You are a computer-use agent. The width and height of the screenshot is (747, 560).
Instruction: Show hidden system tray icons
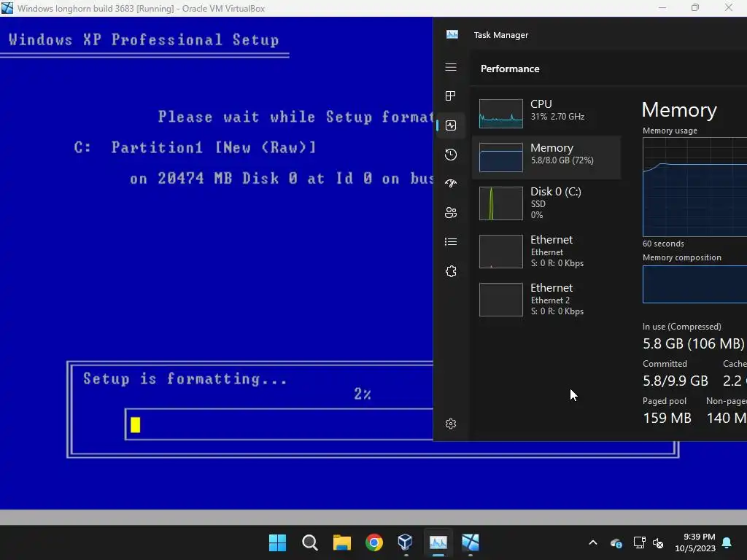(x=593, y=542)
